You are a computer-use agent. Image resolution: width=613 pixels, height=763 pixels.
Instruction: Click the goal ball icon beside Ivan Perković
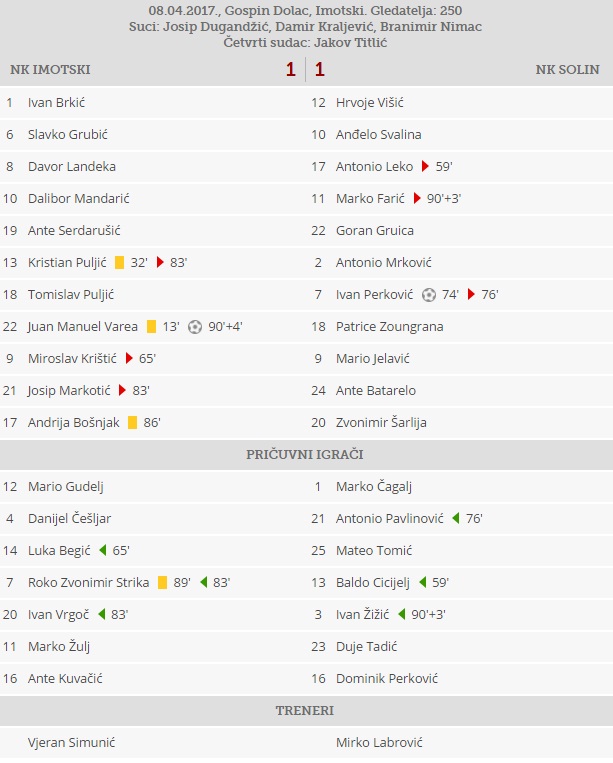click(x=429, y=294)
